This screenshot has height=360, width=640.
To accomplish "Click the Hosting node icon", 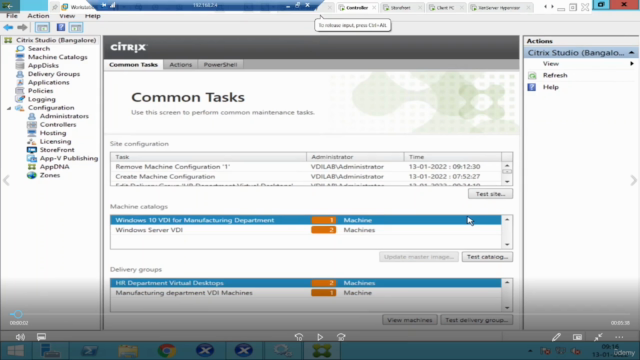I will click(x=32, y=133).
